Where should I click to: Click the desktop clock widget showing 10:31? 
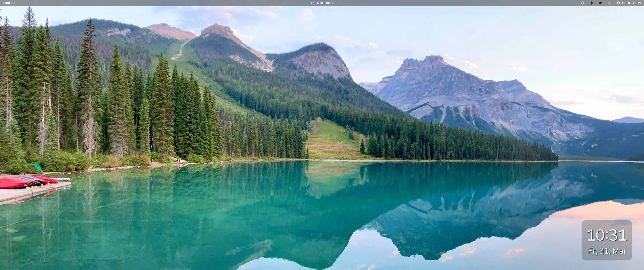pyautogui.click(x=607, y=240)
